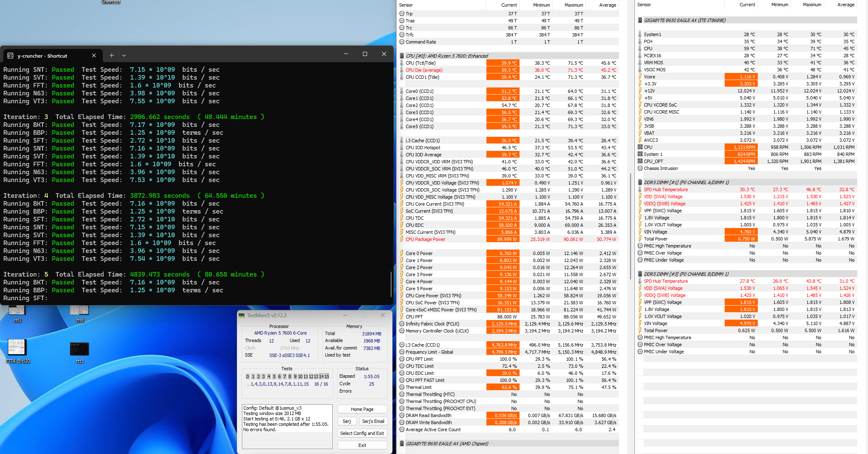Select Thermal Throttling (HTC) status icon
The width and height of the screenshot is (868, 454).
point(402,394)
